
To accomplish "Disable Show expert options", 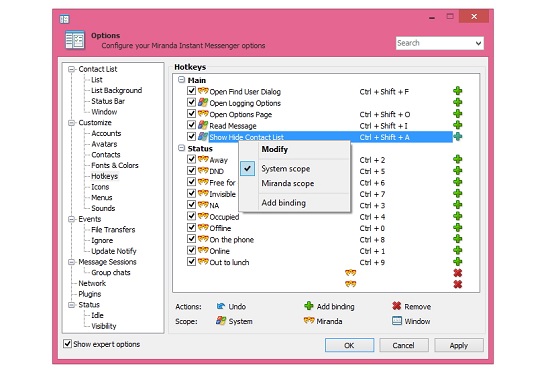I will pos(67,344).
